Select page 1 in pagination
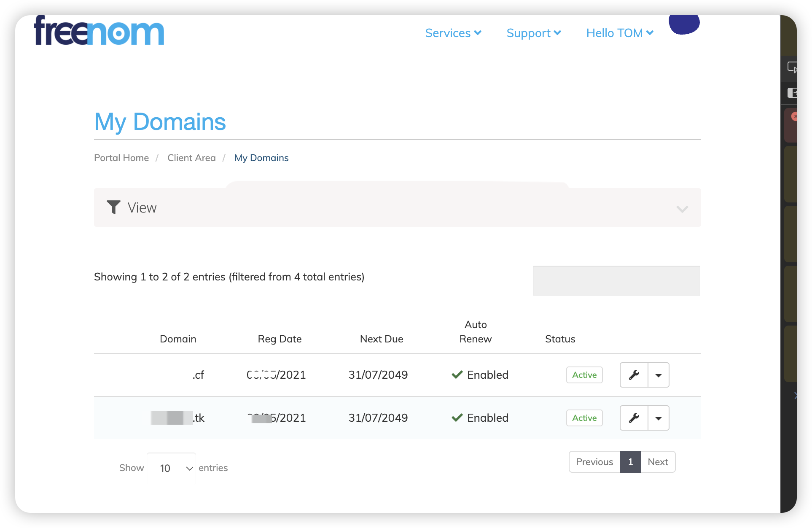812x528 pixels. pyautogui.click(x=630, y=462)
